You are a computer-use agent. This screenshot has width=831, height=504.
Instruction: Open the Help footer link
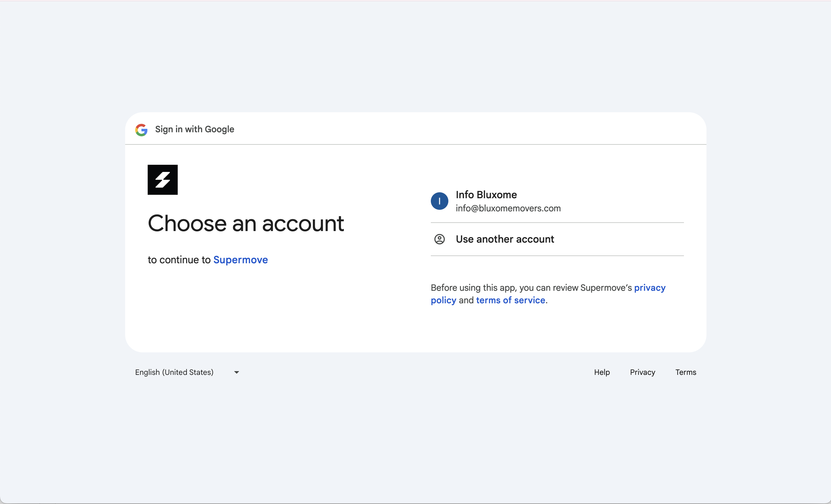602,372
